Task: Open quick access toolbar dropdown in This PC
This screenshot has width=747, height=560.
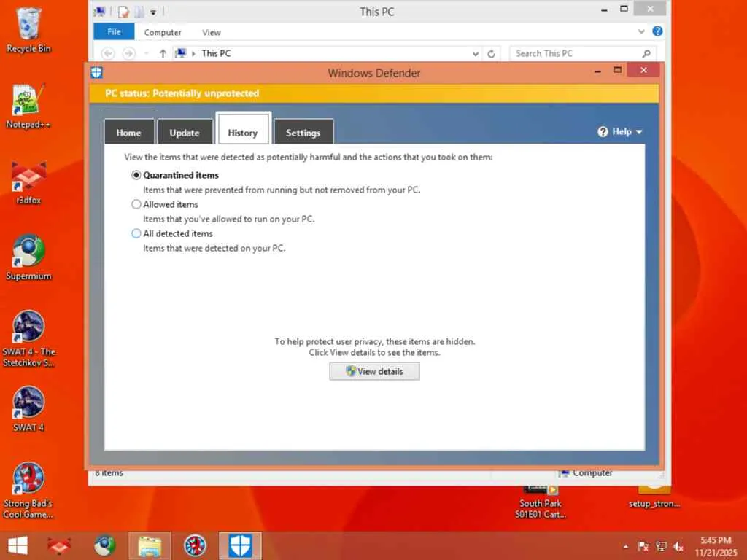Action: tap(153, 12)
